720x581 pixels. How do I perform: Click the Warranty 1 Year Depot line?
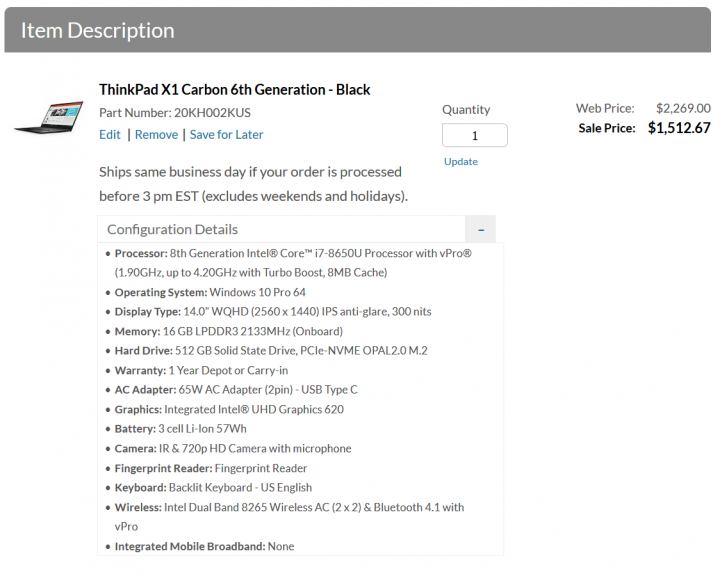coord(201,371)
